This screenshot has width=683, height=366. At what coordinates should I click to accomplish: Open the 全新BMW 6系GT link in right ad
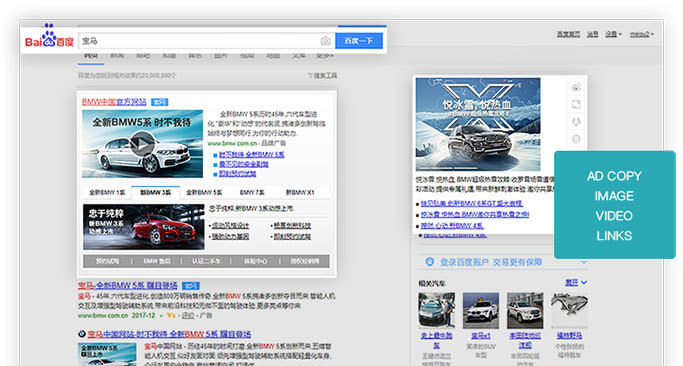pyautogui.click(x=472, y=203)
